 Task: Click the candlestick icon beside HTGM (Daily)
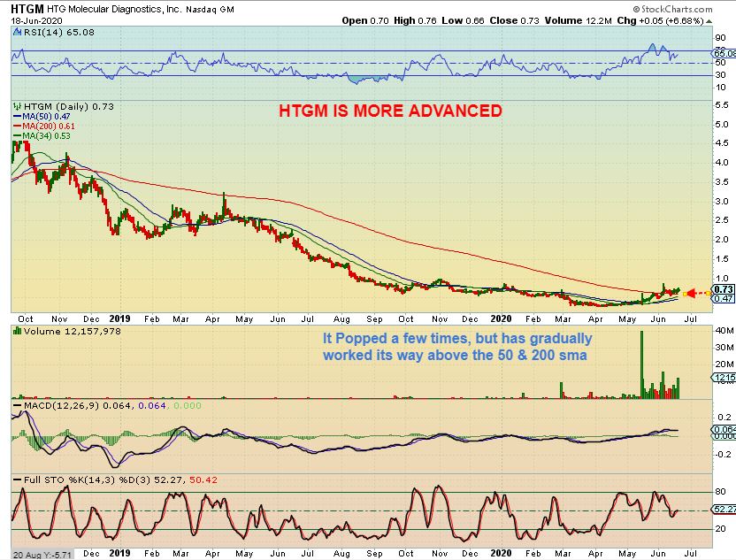pyautogui.click(x=18, y=106)
